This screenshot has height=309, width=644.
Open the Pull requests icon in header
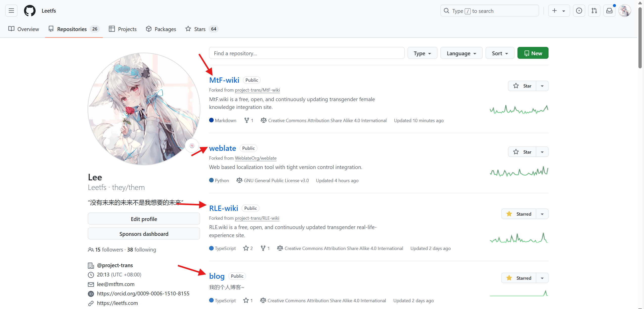coord(594,11)
